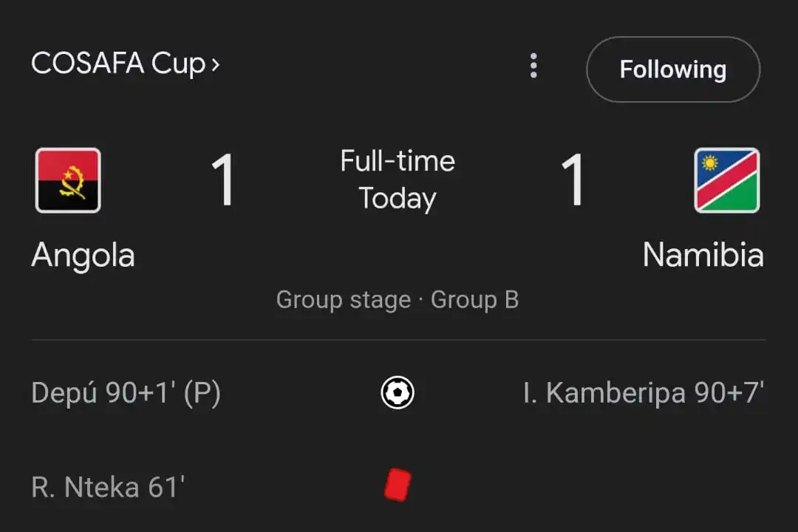The width and height of the screenshot is (798, 532).
Task: Select I. Kamberipa 90+7' goal entry
Action: [643, 394]
